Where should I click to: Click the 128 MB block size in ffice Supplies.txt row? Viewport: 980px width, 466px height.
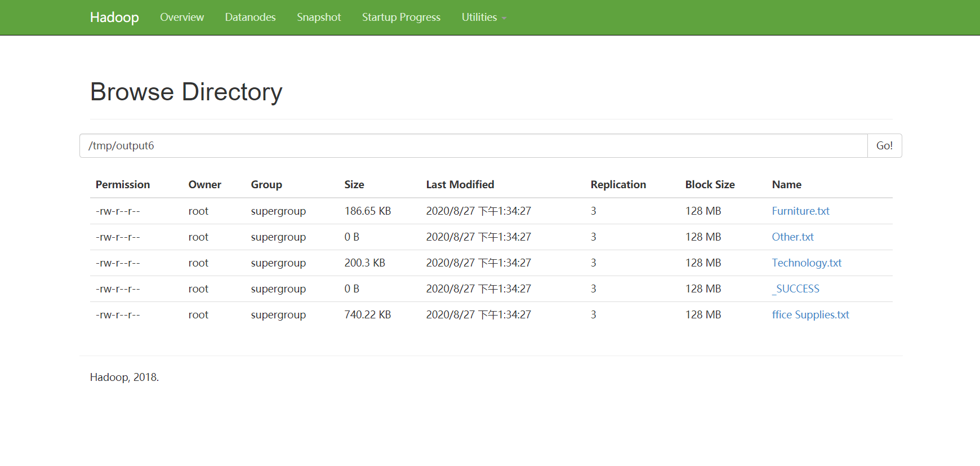[x=703, y=315]
